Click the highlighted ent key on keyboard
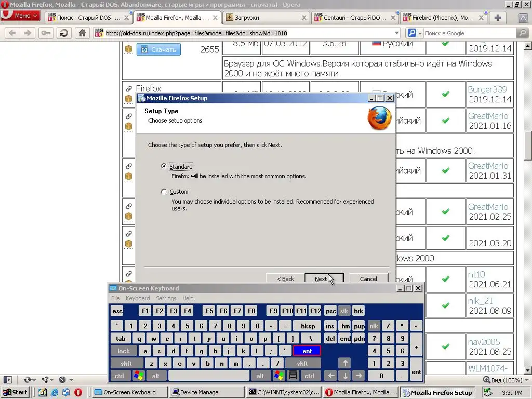Viewport: 532px width, 399px height. click(307, 351)
